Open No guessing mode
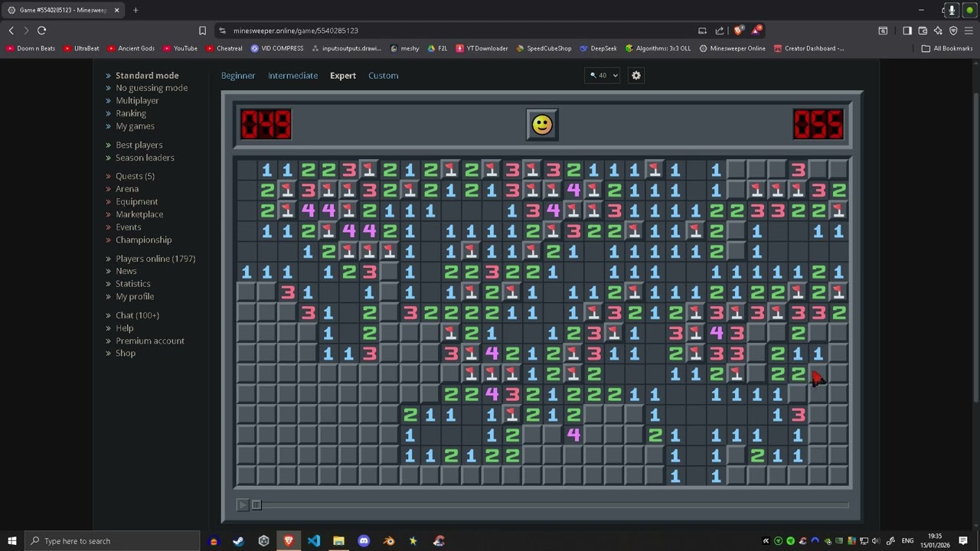This screenshot has width=980, height=551. click(x=152, y=88)
